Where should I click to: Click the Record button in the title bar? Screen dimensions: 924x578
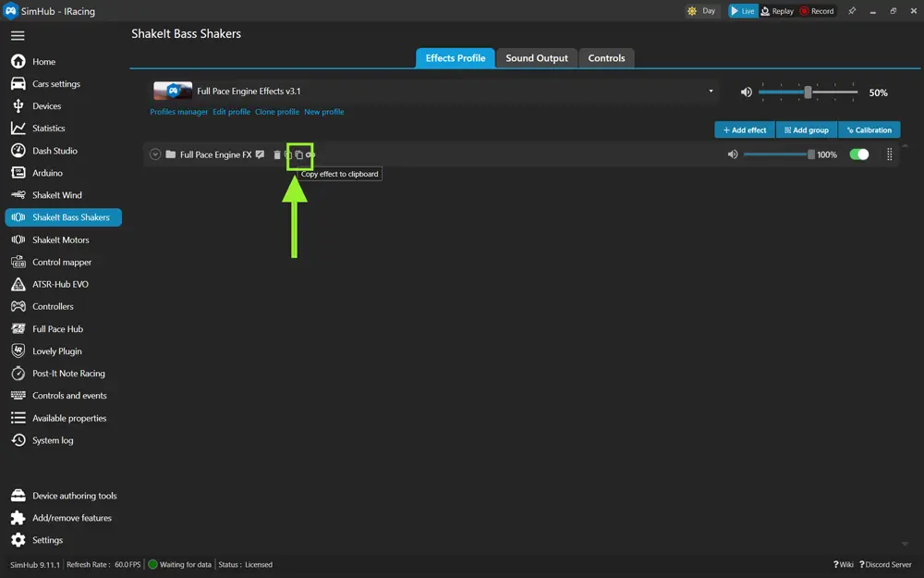817,11
